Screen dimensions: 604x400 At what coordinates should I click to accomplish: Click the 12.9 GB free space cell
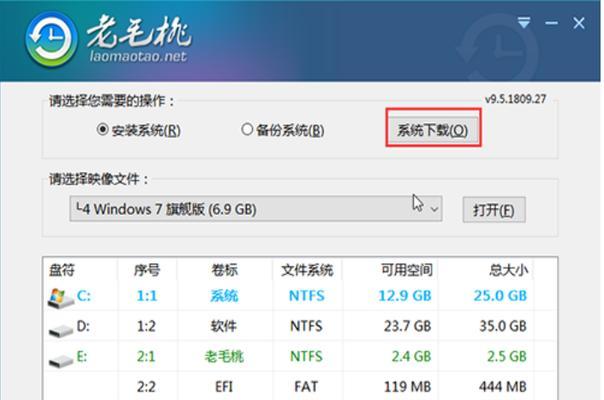[405, 296]
